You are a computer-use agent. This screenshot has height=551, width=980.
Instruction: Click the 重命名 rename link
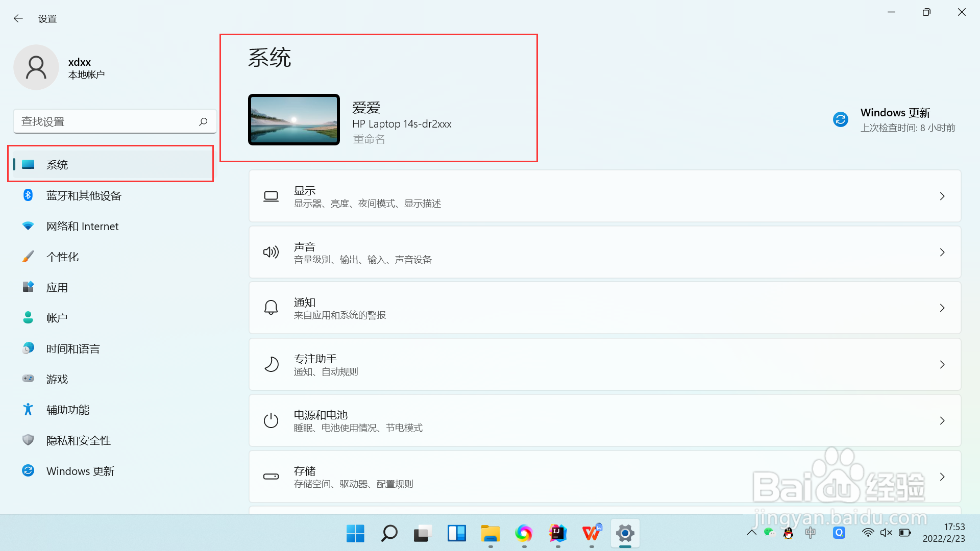(369, 139)
